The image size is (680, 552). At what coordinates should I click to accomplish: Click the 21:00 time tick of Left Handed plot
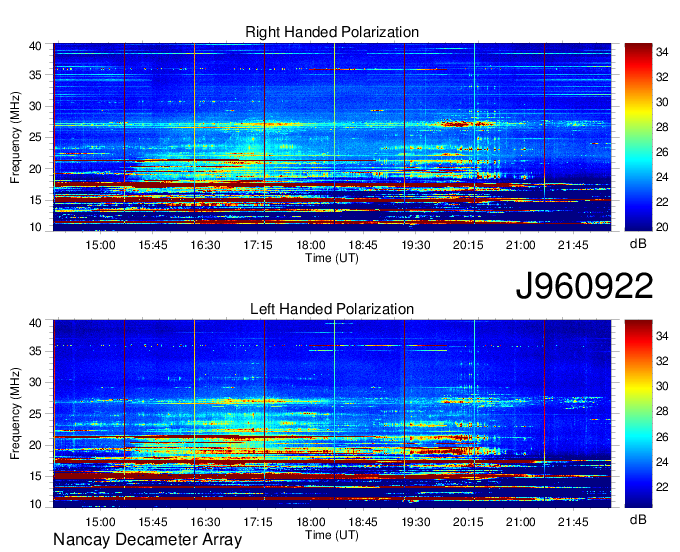[x=520, y=522]
